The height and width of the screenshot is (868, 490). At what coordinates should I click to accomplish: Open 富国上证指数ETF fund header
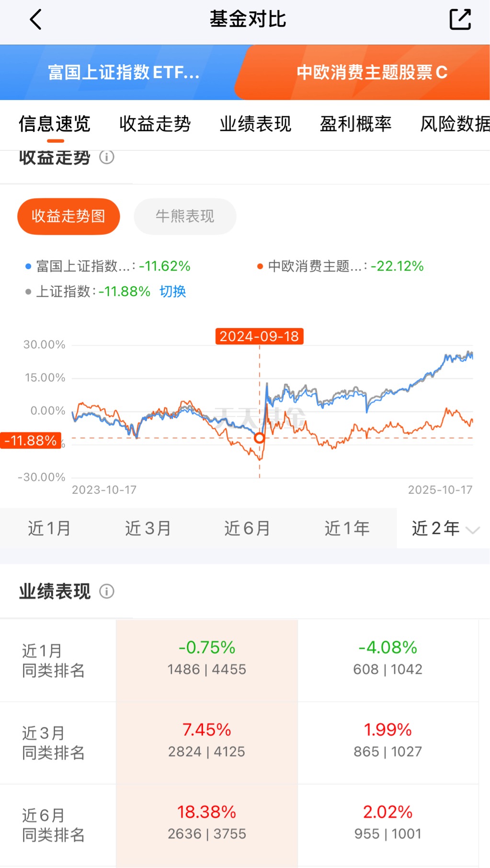[x=124, y=72]
